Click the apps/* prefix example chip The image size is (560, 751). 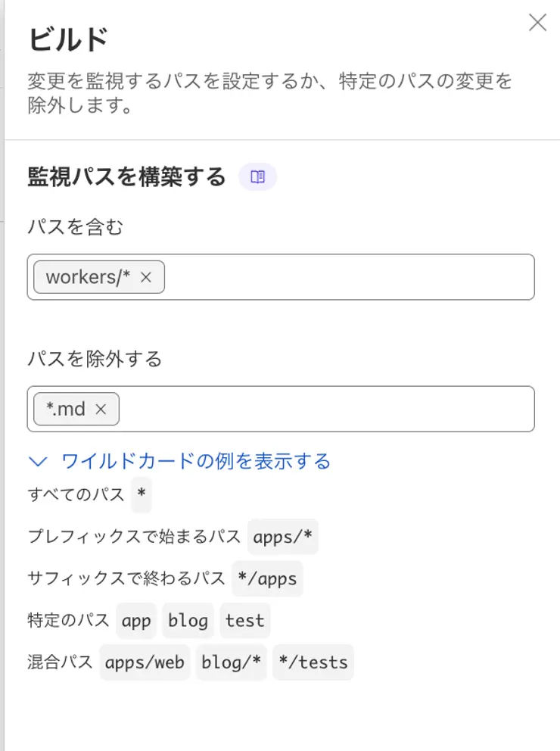click(282, 537)
